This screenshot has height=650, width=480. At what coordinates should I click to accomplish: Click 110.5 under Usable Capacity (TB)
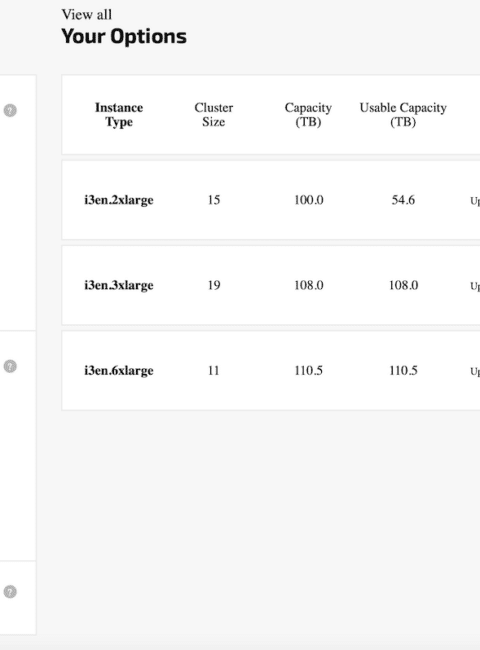pos(403,371)
